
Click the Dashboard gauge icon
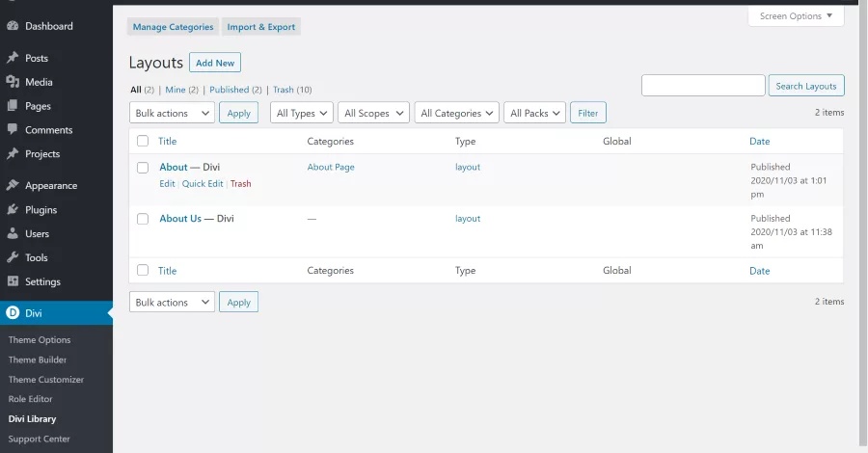(13, 26)
